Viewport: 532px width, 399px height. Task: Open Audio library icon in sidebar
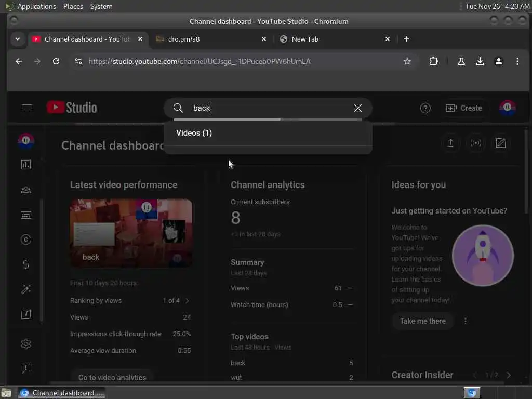click(26, 314)
